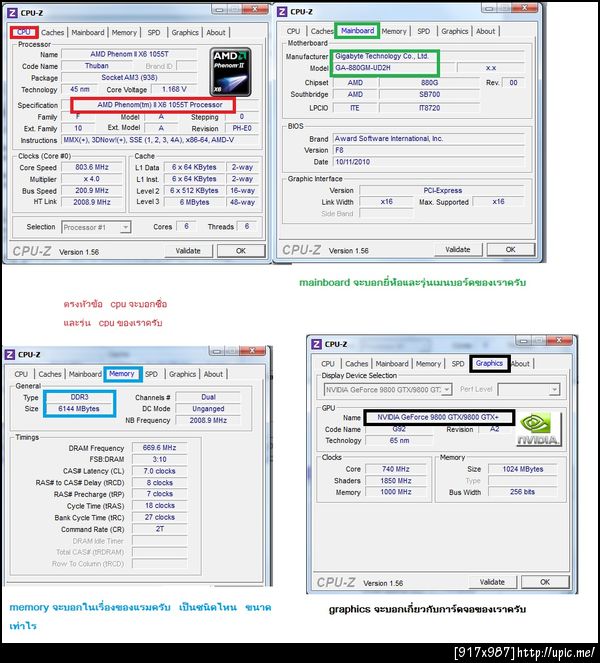Switch to Caches tab in the CPU window
This screenshot has width=600, height=663.
(x=52, y=33)
